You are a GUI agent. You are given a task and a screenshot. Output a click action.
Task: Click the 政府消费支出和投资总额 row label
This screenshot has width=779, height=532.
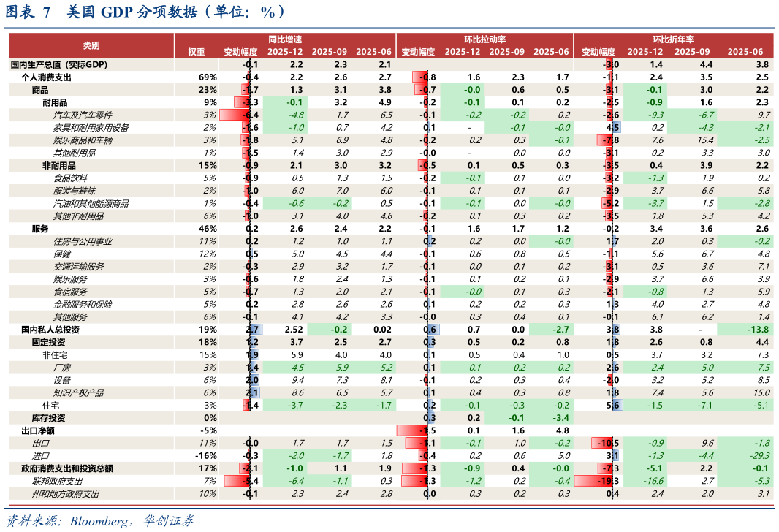coord(72,468)
